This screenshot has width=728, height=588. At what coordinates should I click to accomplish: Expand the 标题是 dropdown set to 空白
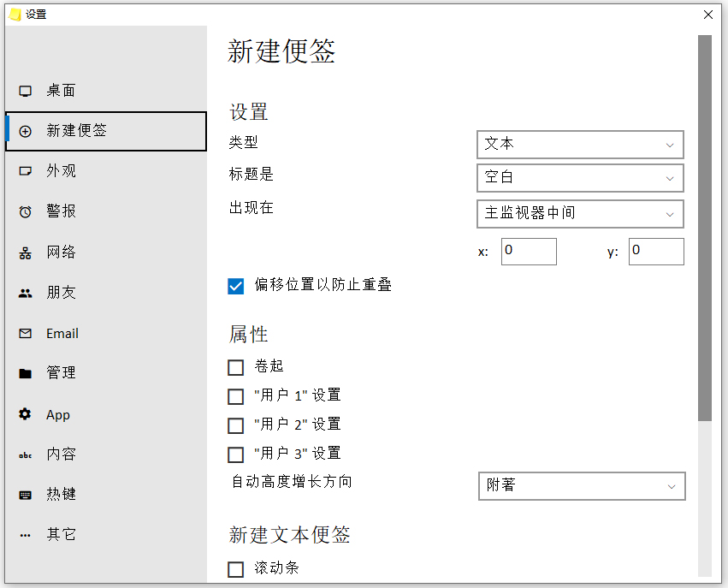[x=580, y=178]
